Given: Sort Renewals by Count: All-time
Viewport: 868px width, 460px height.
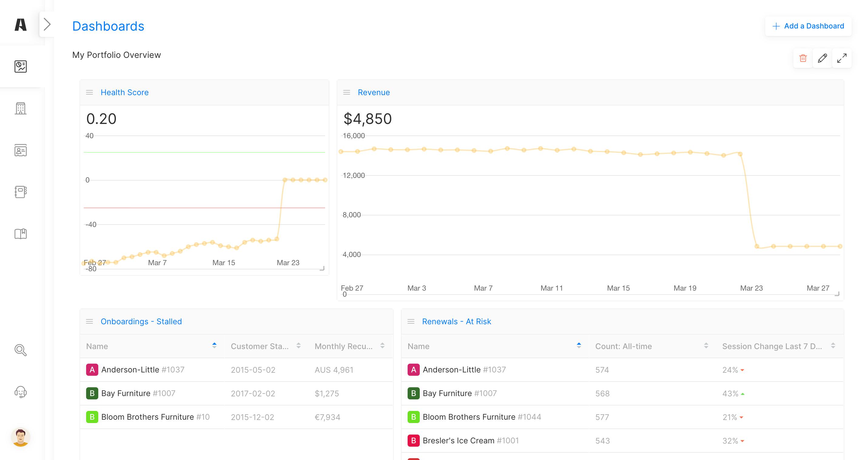Looking at the screenshot, I should click(x=652, y=346).
